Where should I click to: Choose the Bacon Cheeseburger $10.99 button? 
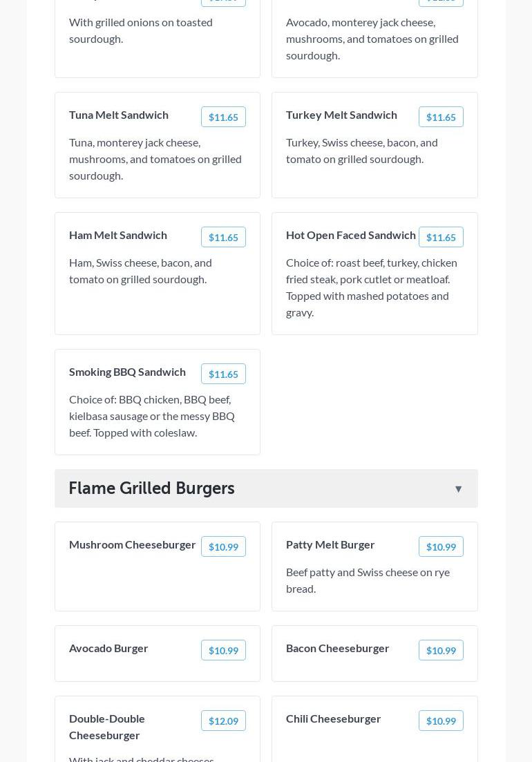[441, 651]
